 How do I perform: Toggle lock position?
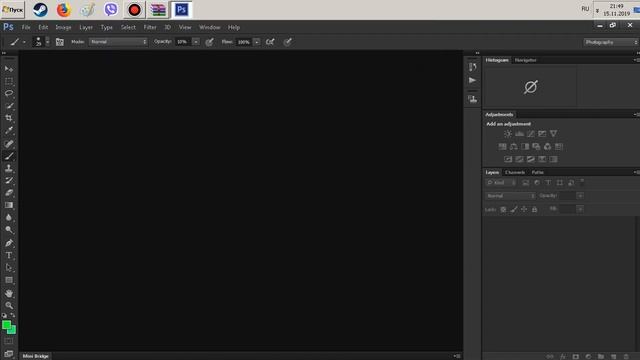(x=524, y=209)
